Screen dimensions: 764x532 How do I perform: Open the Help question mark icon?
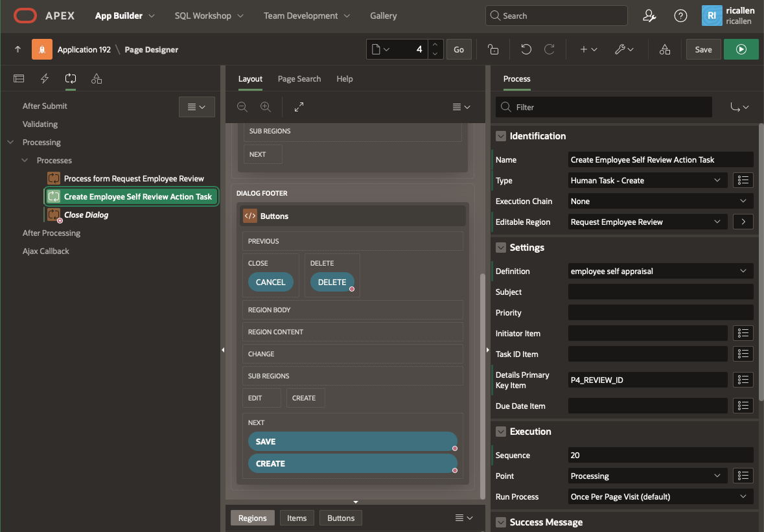[680, 16]
